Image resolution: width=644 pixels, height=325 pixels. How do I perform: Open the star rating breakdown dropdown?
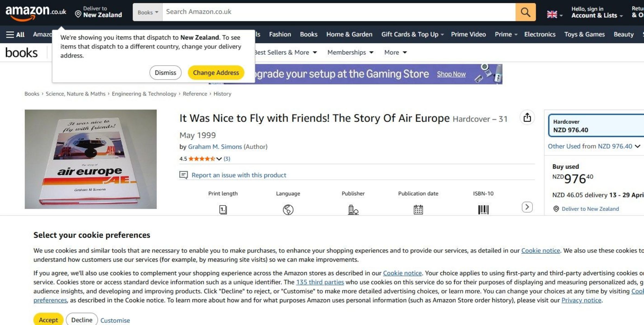[219, 159]
